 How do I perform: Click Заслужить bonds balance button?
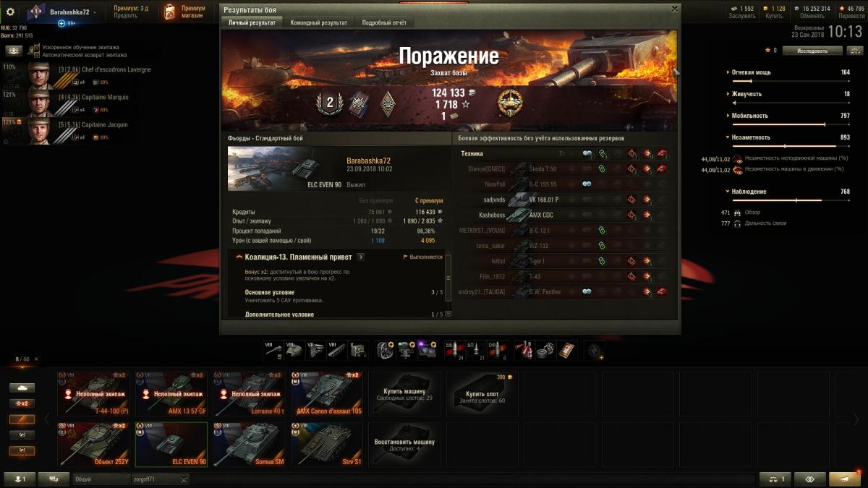pyautogui.click(x=742, y=15)
